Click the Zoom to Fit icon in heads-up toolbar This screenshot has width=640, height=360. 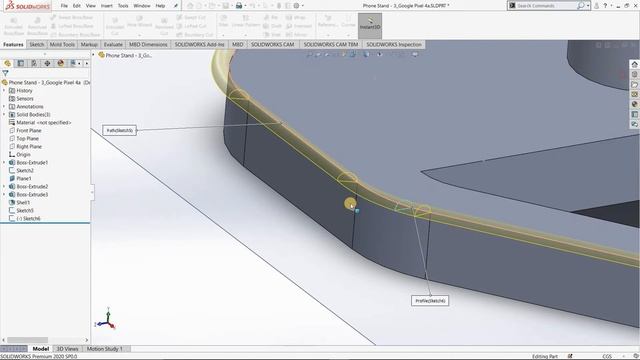pos(310,54)
